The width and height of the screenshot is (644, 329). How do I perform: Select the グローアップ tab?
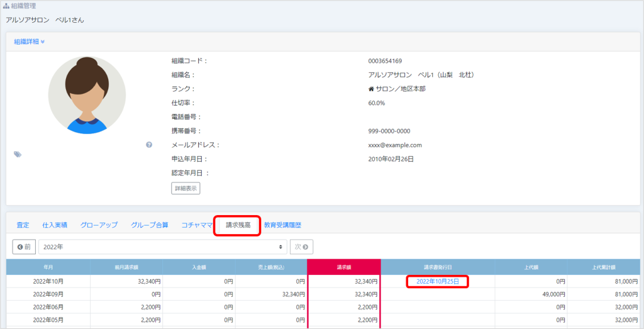pos(99,225)
